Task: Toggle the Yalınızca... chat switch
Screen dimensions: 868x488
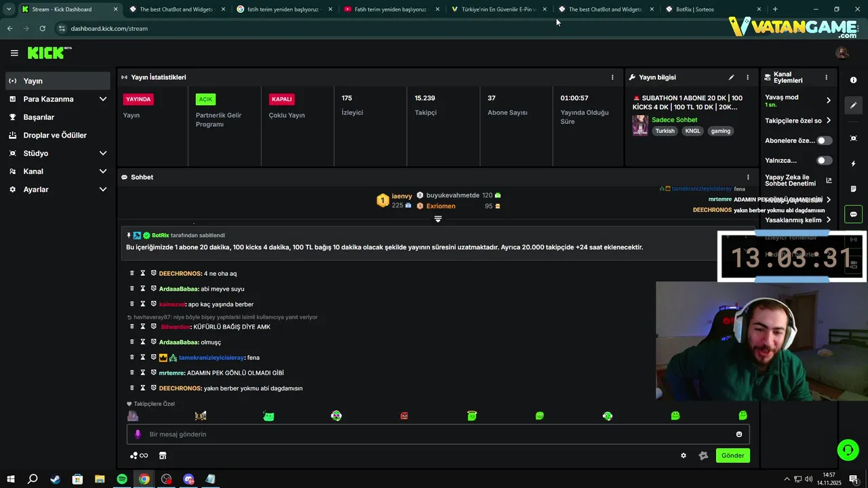Action: 825,161
